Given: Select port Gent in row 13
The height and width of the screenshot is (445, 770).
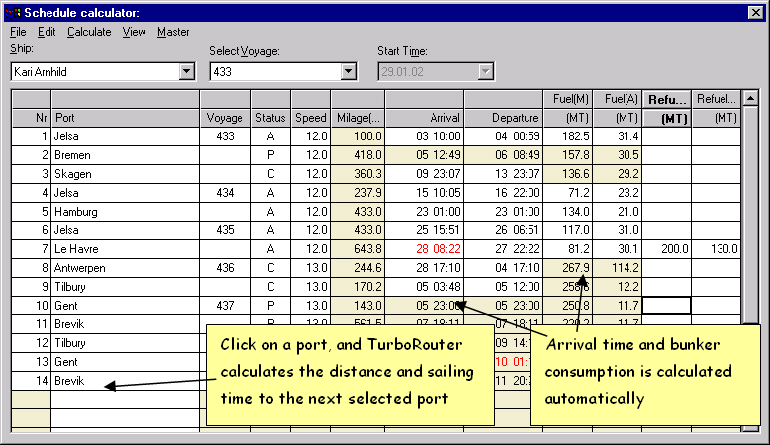Looking at the screenshot, I should point(125,362).
